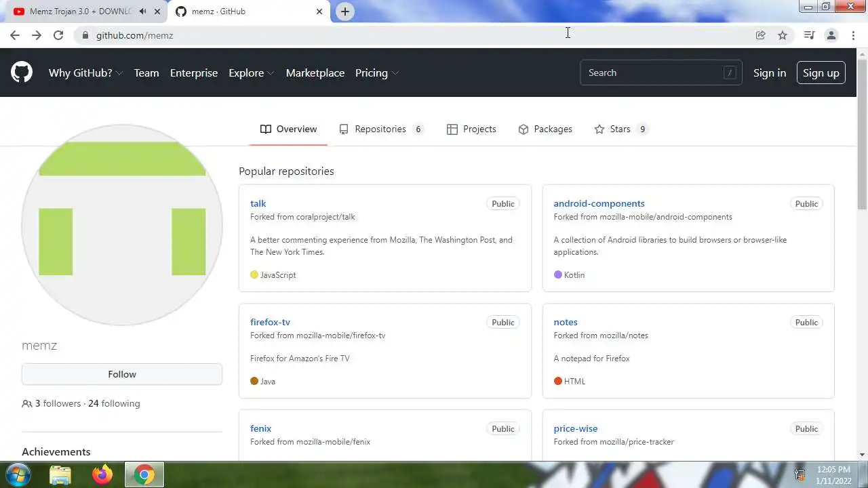Open File Explorer from the taskbar

(x=60, y=475)
